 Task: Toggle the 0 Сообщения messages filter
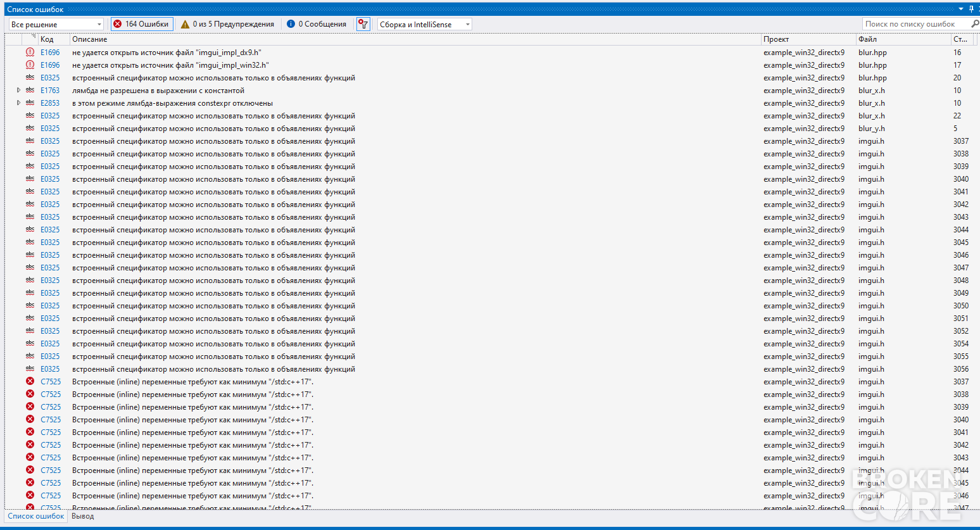click(316, 24)
